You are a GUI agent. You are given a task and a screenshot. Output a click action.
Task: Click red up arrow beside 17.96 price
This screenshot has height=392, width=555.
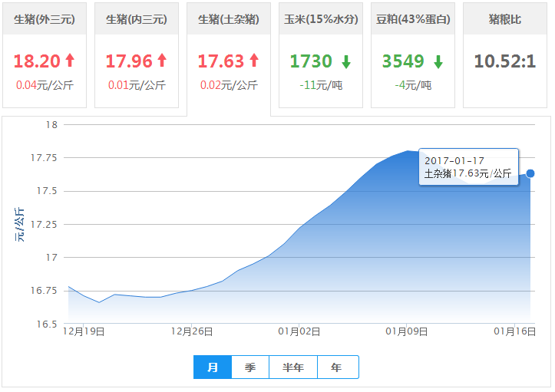(x=162, y=61)
